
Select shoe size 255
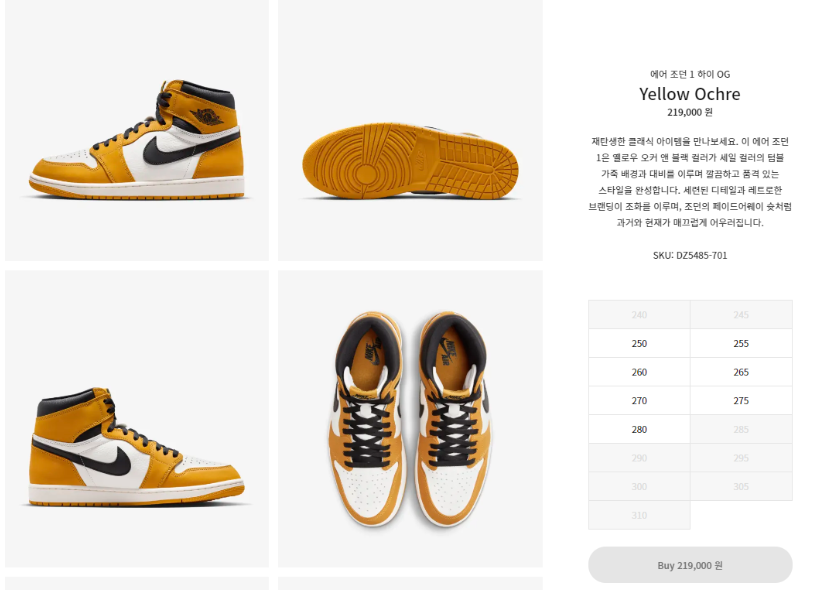[x=741, y=343]
